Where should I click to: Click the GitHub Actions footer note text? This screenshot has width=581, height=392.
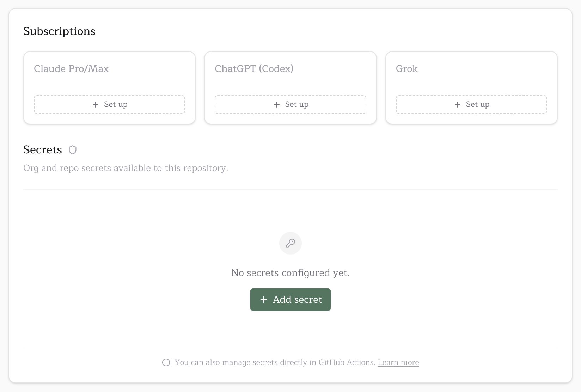[275, 362]
